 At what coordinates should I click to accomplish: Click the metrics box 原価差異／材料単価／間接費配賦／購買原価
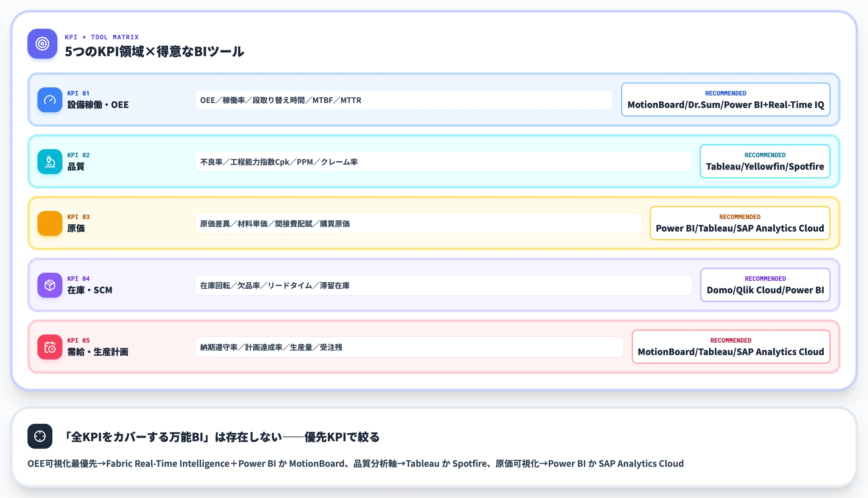(x=418, y=224)
